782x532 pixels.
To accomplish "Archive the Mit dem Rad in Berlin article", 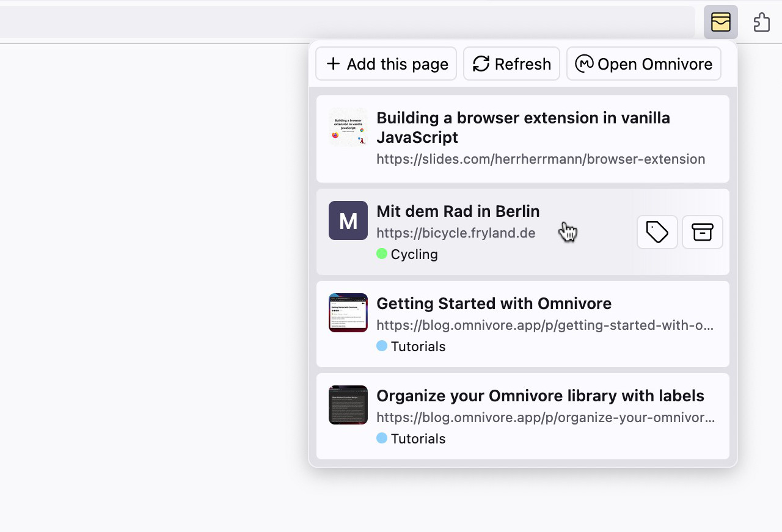I will 703,232.
